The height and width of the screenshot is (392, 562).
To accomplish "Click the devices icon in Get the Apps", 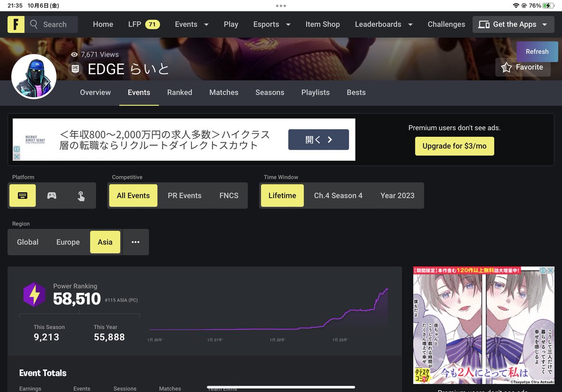I will (x=484, y=24).
